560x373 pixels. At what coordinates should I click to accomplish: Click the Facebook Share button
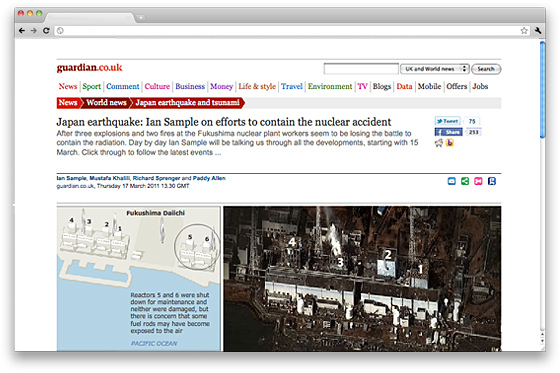pos(449,132)
